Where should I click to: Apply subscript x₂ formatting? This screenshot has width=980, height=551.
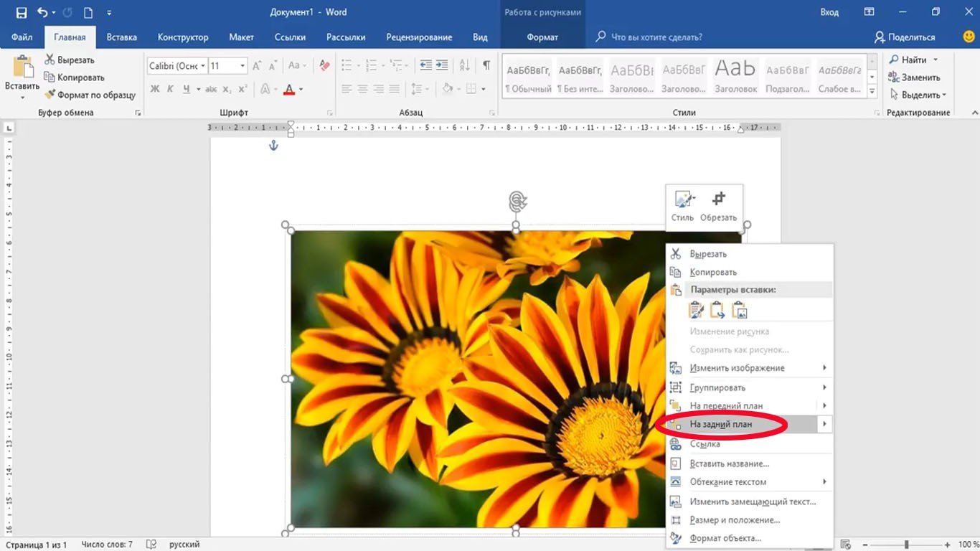click(x=227, y=89)
